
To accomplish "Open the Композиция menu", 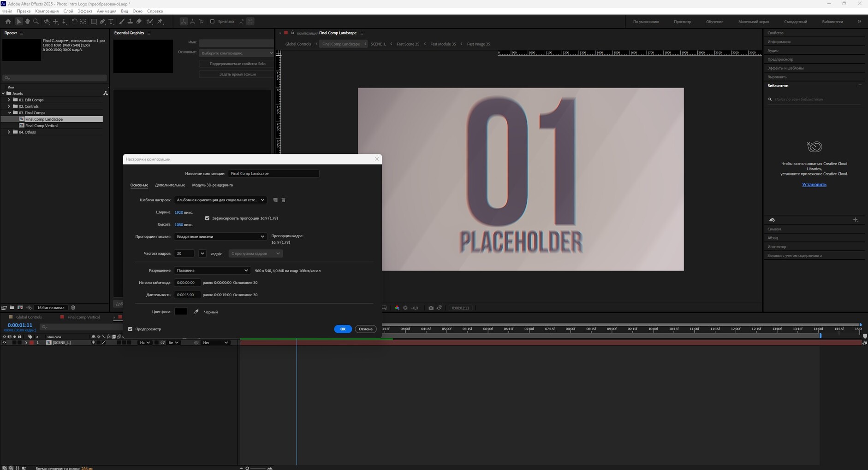I will (x=47, y=11).
